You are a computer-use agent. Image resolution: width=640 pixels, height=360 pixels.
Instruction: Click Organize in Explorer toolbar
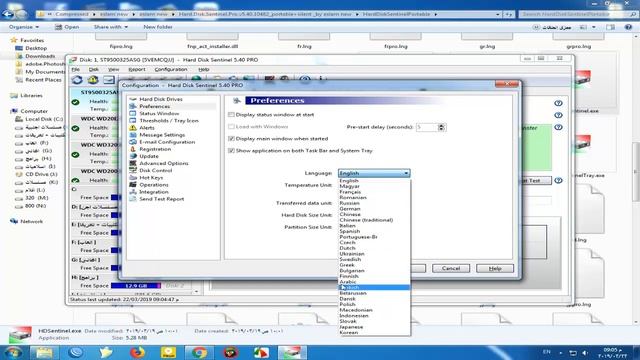click(x=24, y=27)
